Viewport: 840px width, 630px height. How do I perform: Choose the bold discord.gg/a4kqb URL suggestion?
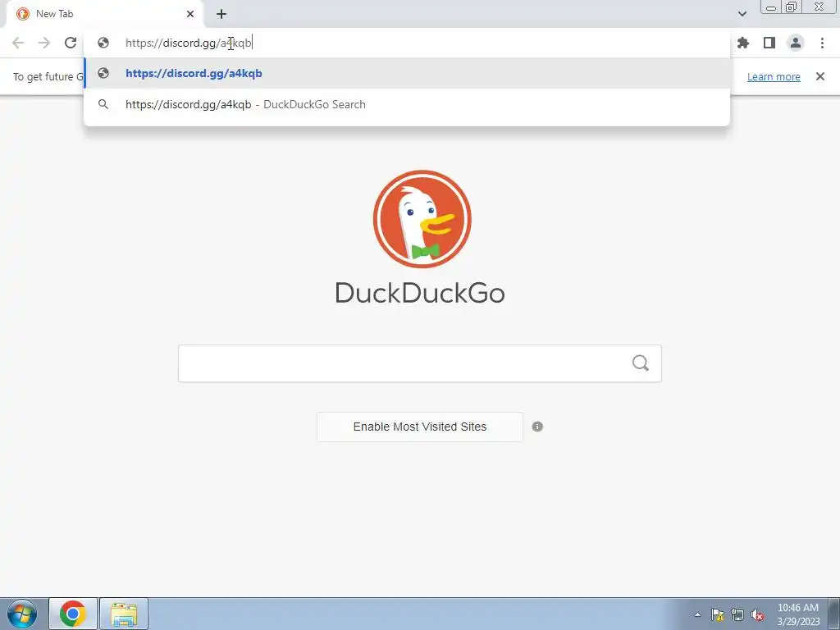pos(407,73)
